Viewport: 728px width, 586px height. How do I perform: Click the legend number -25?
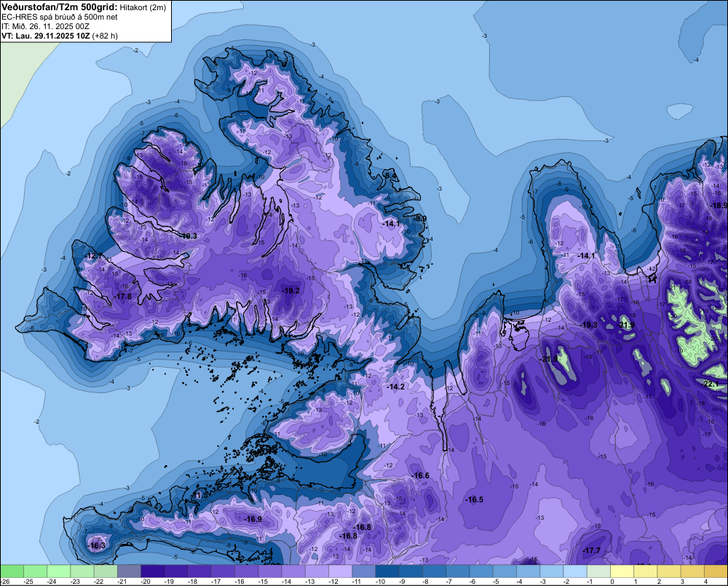[x=28, y=582]
